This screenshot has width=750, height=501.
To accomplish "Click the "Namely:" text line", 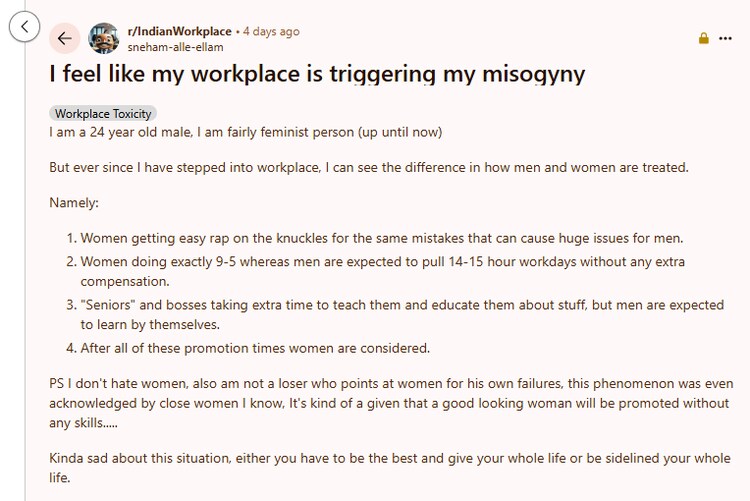I will [74, 202].
